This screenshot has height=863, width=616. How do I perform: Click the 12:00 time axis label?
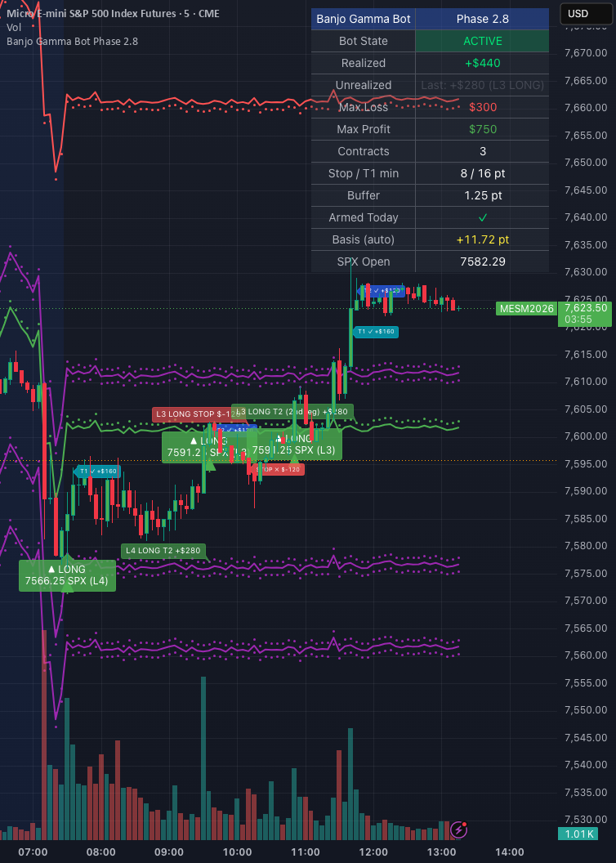pyautogui.click(x=373, y=852)
